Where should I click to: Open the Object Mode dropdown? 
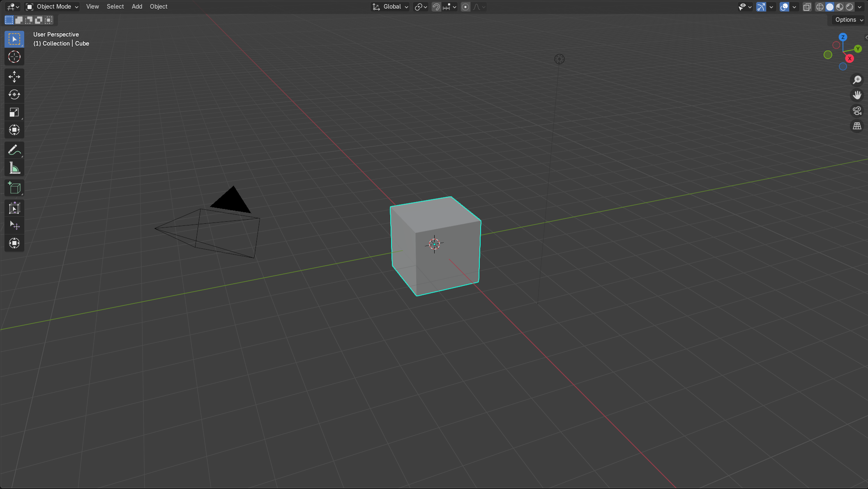pyautogui.click(x=52, y=7)
